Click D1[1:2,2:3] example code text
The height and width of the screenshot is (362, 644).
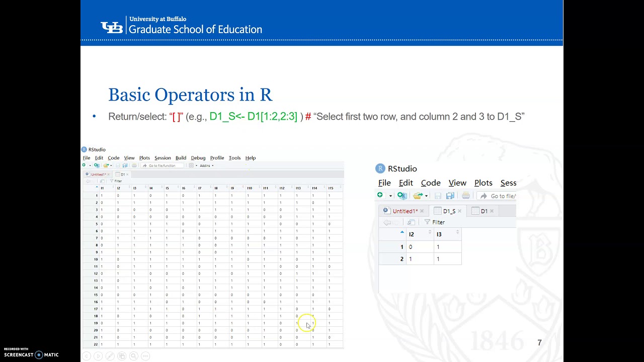(272, 117)
